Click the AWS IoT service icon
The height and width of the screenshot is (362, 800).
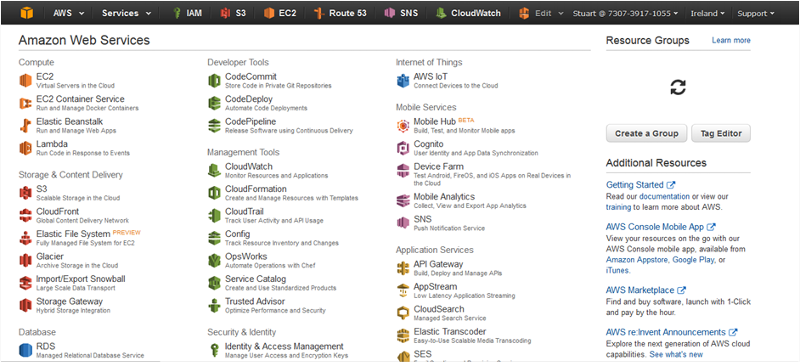click(x=403, y=81)
